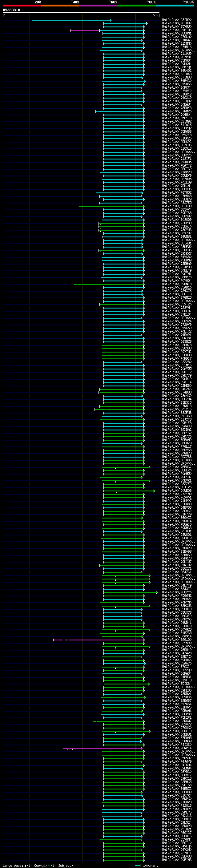The width and height of the screenshot is (197, 868).
Task: Click the UniRef100_Q3DPD9 label
Action: 177,223
